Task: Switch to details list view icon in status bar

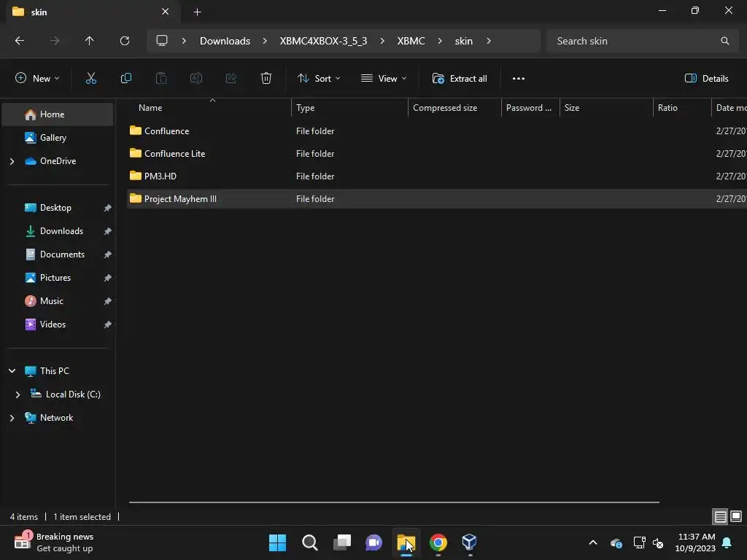Action: (720, 516)
